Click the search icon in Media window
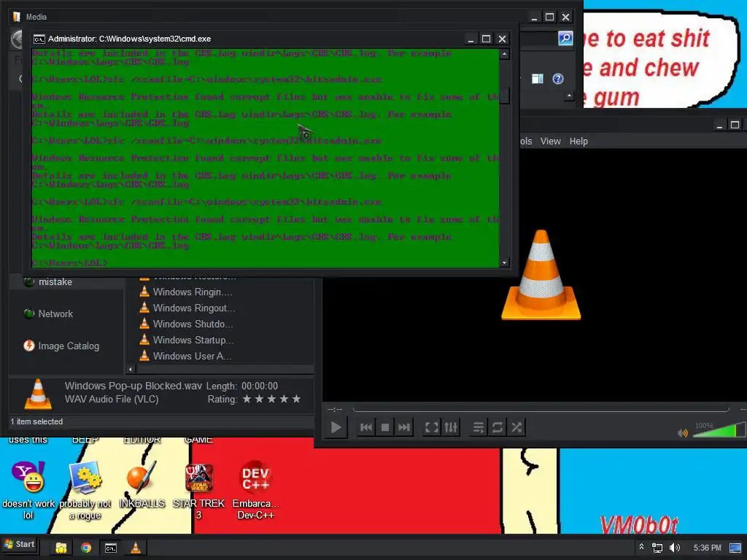 (x=565, y=38)
